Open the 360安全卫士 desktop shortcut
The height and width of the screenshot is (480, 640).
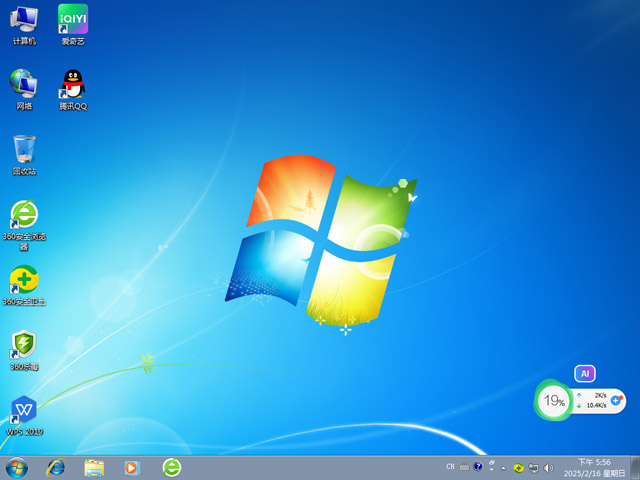(x=24, y=281)
